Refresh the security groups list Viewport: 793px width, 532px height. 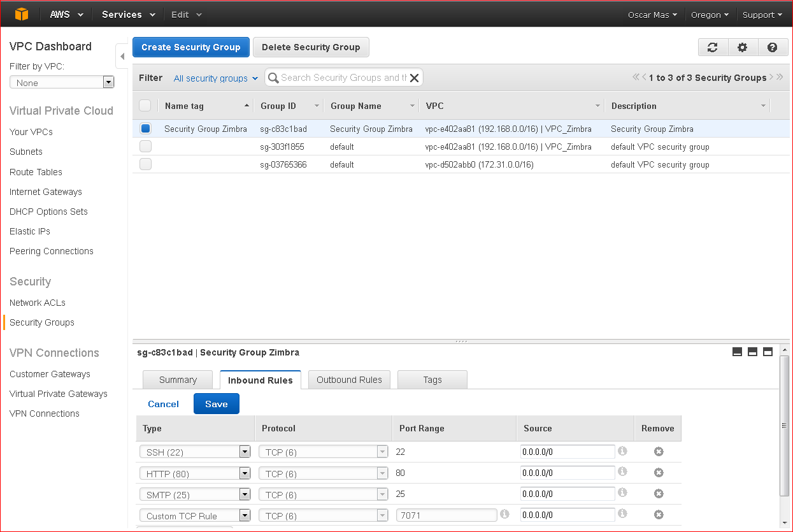713,47
